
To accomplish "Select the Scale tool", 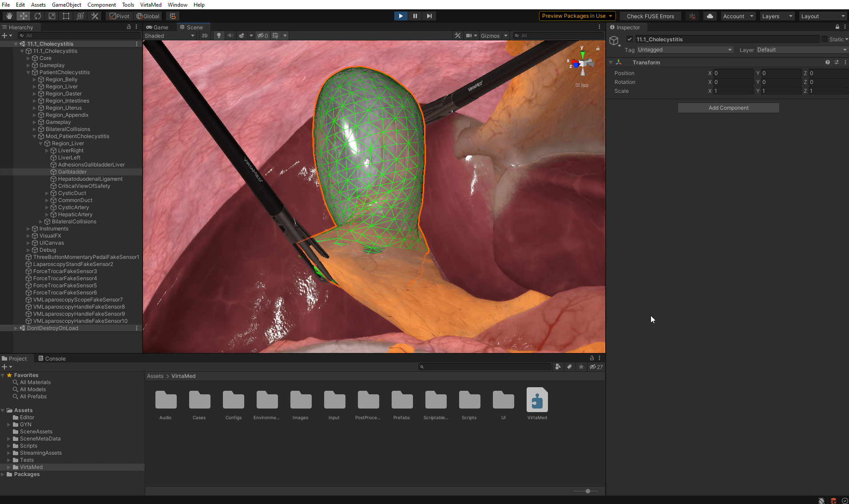I will tap(52, 16).
